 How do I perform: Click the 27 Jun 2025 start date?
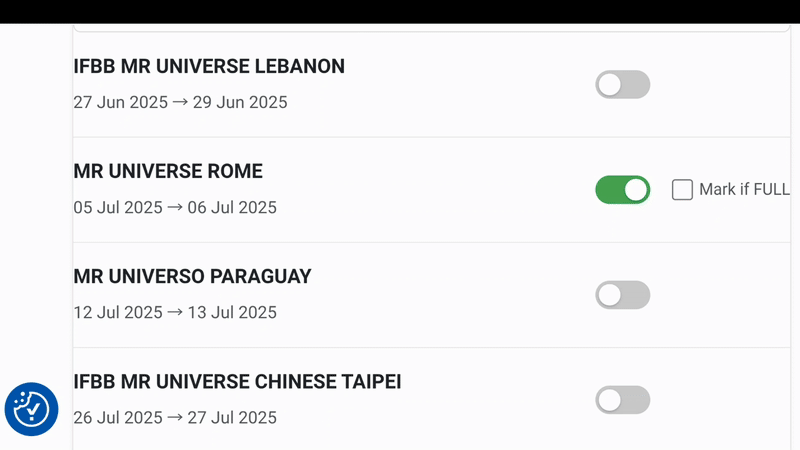pos(115,103)
